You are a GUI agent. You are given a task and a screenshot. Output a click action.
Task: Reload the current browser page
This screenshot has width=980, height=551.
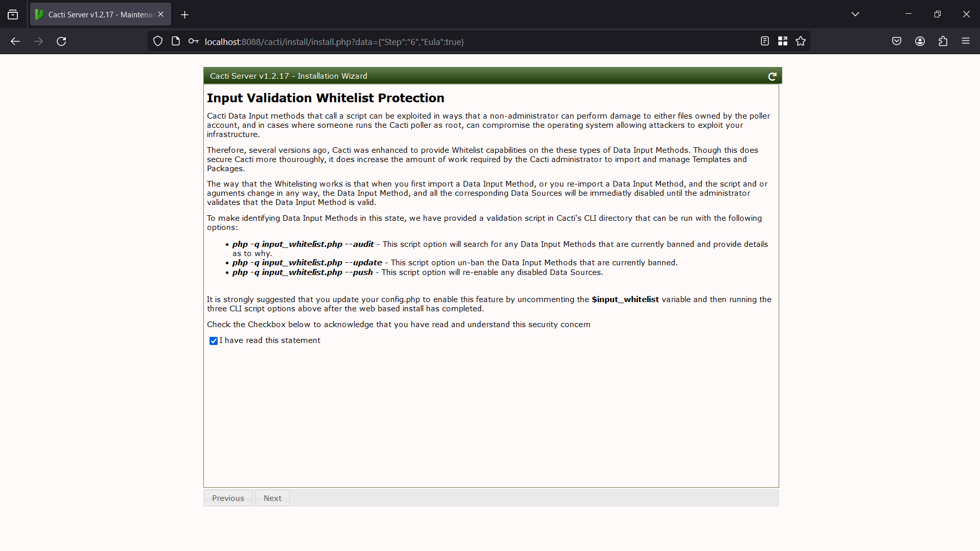61,41
